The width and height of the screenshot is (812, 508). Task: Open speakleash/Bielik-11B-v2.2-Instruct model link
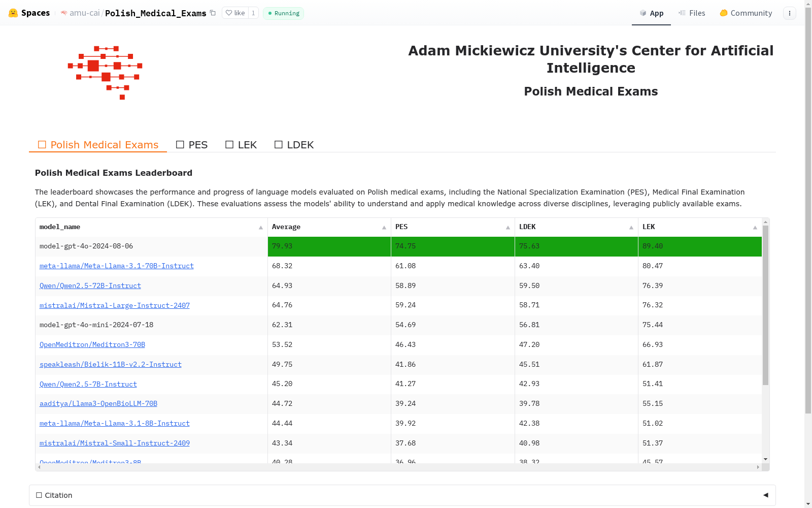111,364
